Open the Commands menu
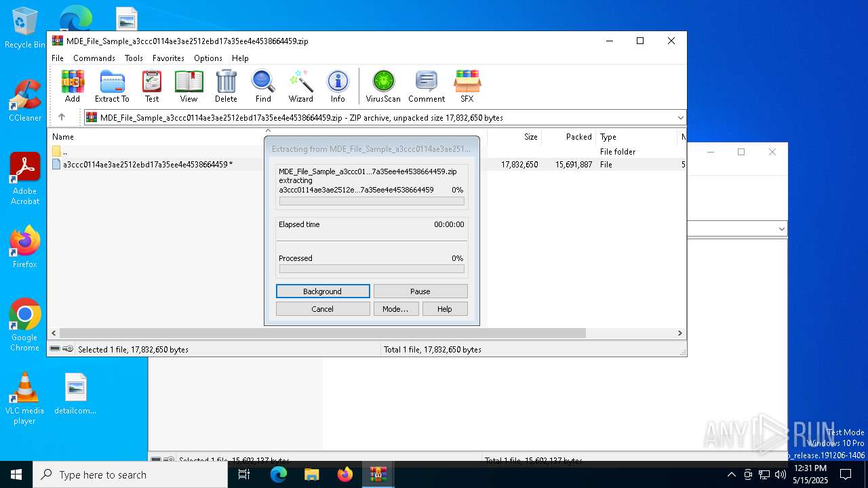 (x=94, y=58)
